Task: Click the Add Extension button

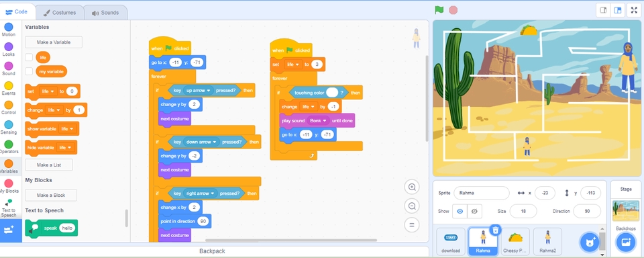Action: [x=9, y=230]
